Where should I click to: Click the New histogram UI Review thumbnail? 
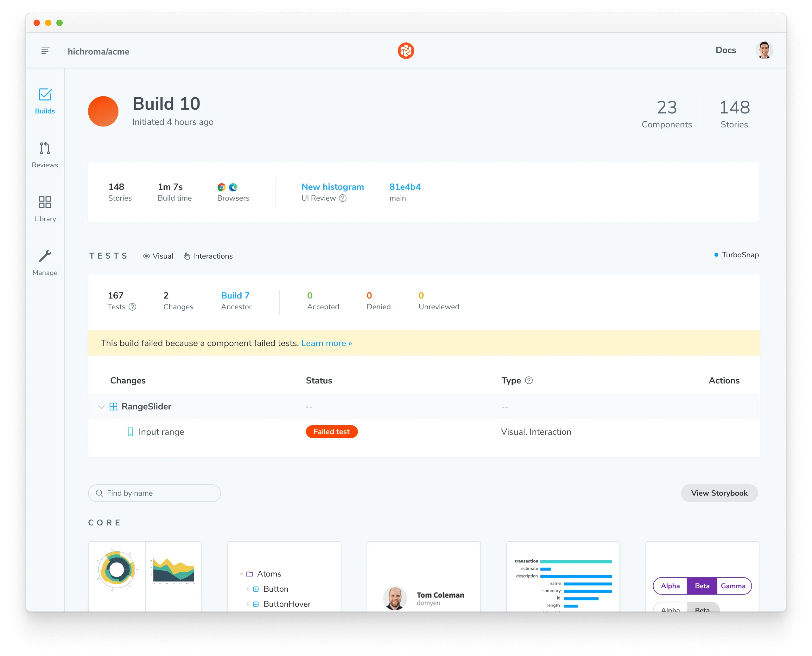pos(333,186)
